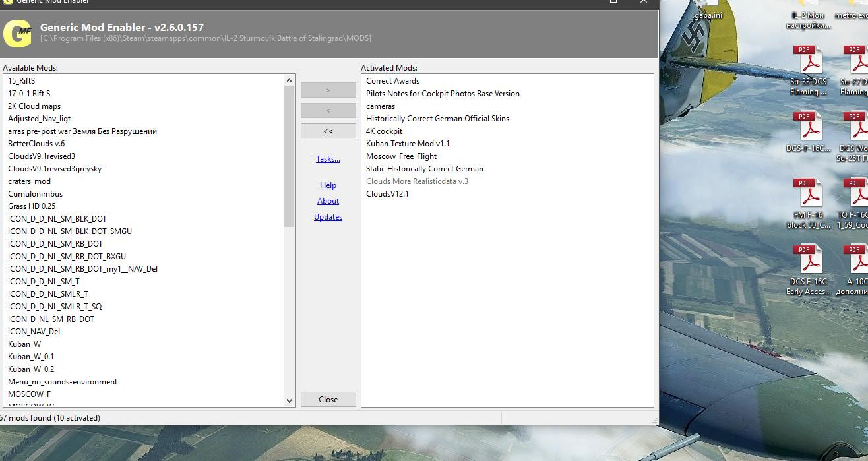Viewport: 868px width, 461px height.
Task: Select the Grass HD 0.25 mod
Action: point(32,206)
